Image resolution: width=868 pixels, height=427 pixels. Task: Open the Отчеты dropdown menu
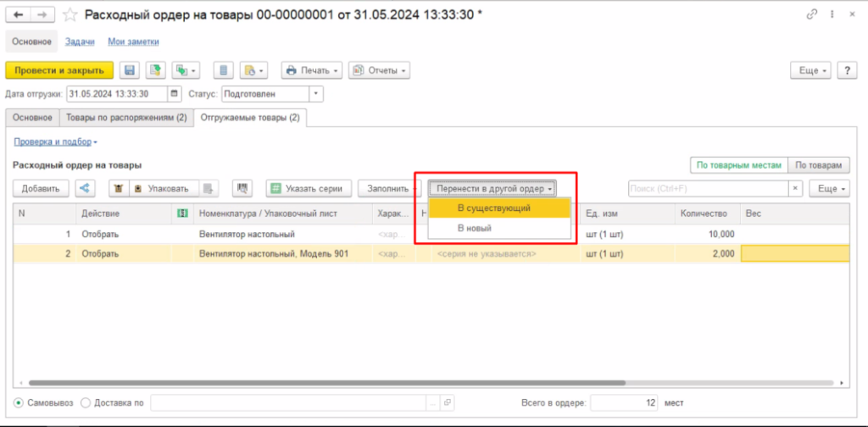pyautogui.click(x=378, y=70)
